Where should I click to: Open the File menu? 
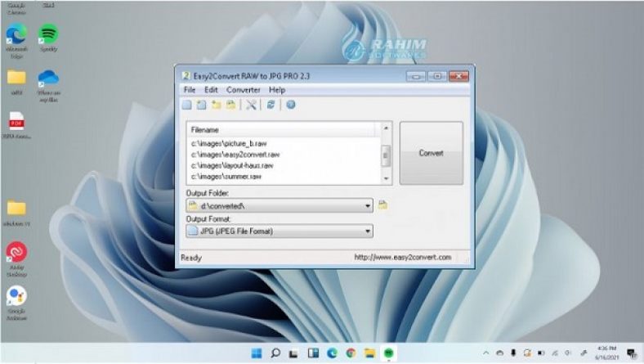[x=190, y=90]
